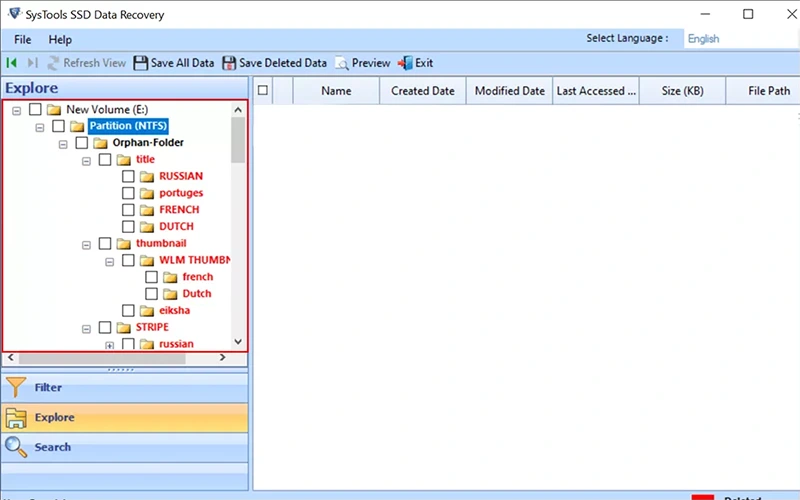Click the title folder icon
The width and height of the screenshot is (800, 500).
(123, 160)
